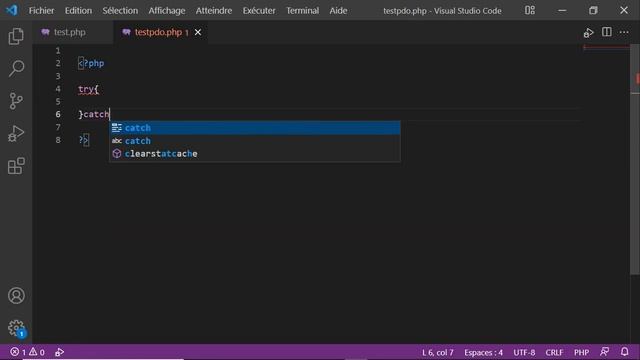
Task: Change encoding via UTF-8
Action: click(524, 352)
